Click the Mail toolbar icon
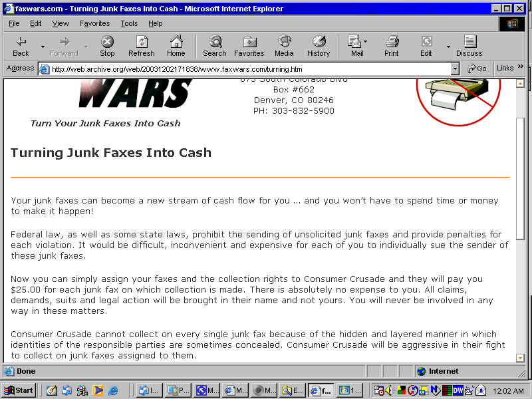Screen dimensions: 532x399 355,46
